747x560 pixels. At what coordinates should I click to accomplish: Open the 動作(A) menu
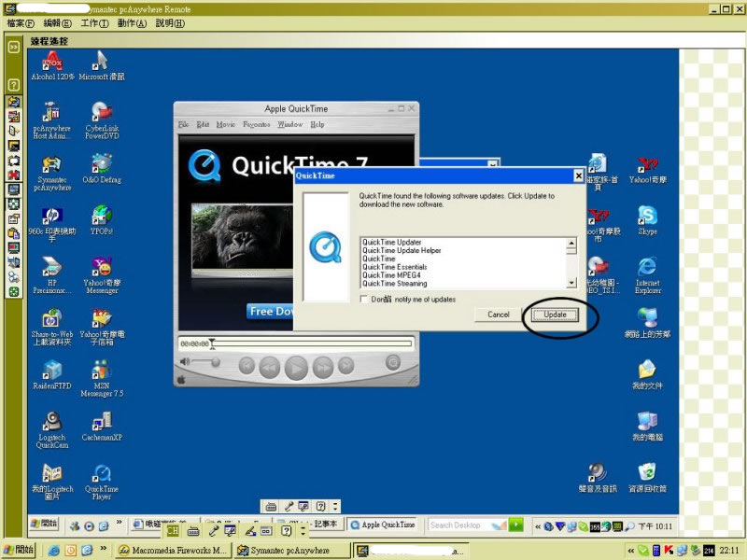pos(132,23)
